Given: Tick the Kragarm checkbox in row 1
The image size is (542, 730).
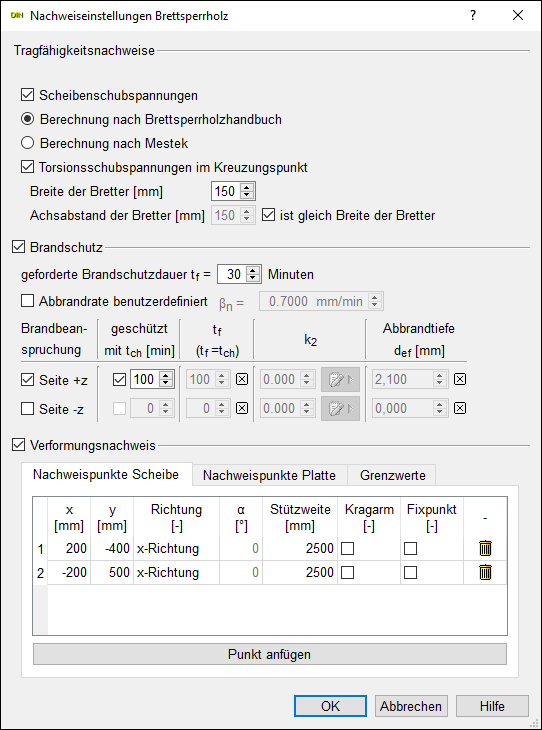Looking at the screenshot, I should pos(347,549).
